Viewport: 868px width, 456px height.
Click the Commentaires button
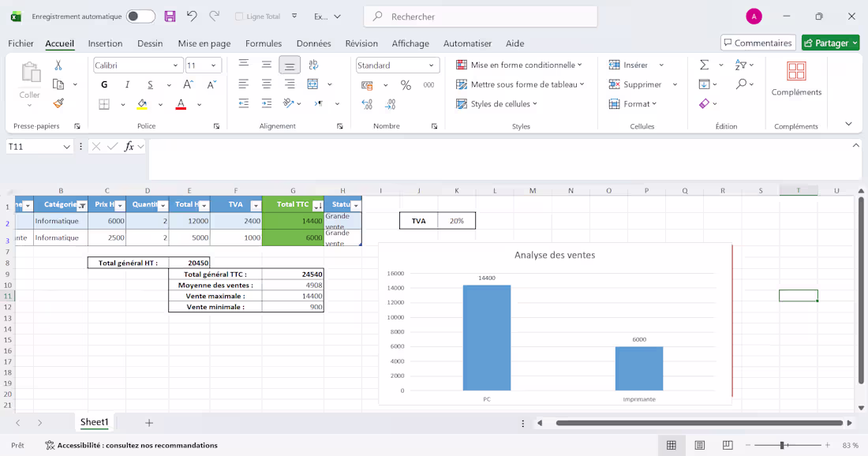pyautogui.click(x=758, y=43)
